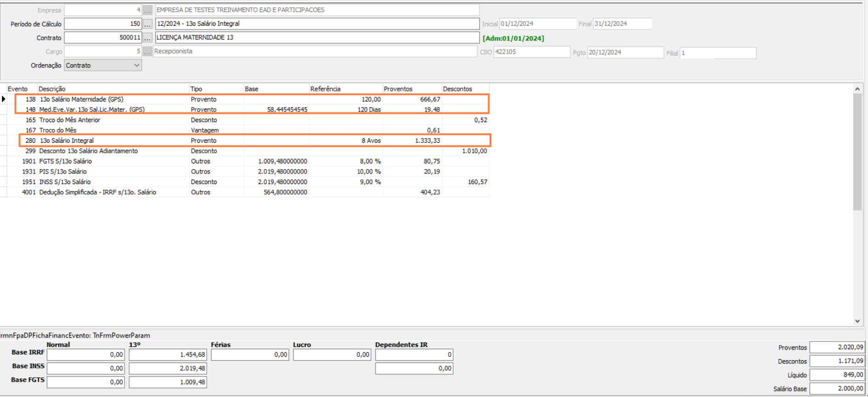Expand the Ordenação dropdown
The width and height of the screenshot is (868, 397).
136,66
